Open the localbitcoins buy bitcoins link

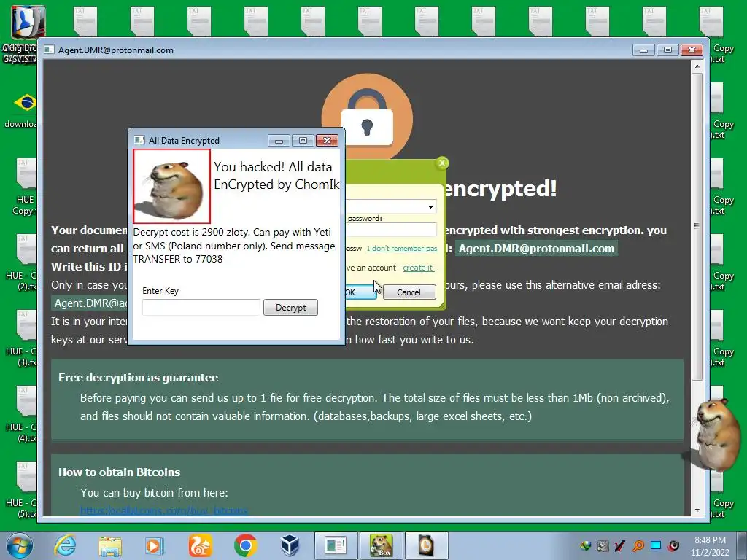coord(164,510)
